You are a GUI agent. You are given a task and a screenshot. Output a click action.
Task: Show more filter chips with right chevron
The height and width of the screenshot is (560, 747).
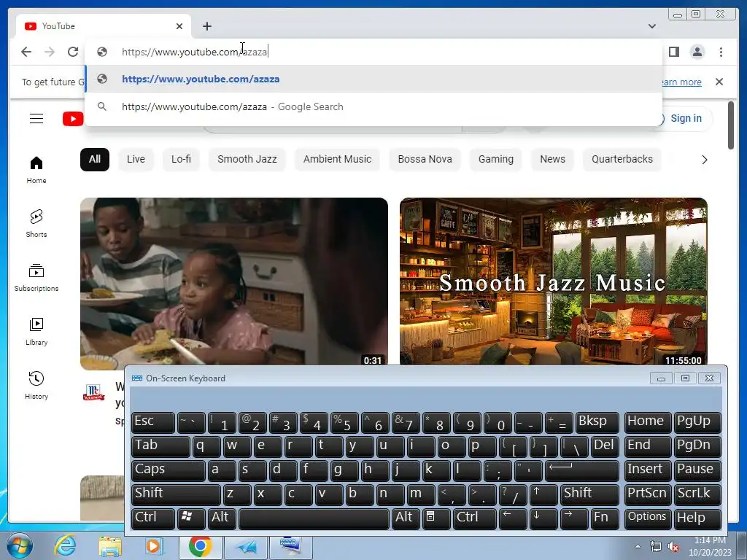[705, 160]
